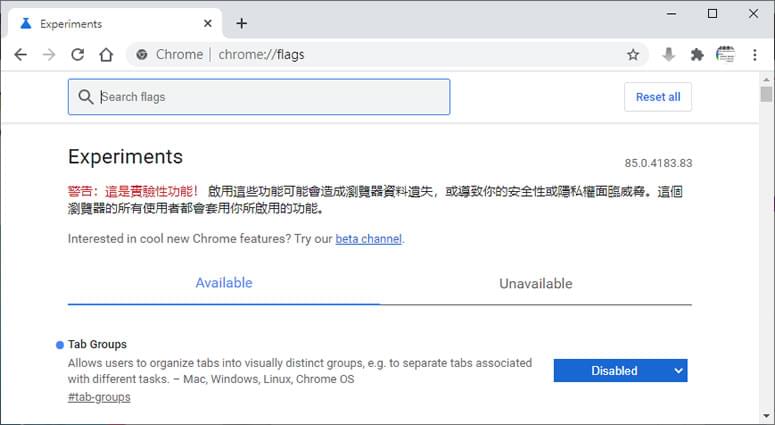Open a new tab with plus button
The image size is (775, 425).
pos(241,23)
